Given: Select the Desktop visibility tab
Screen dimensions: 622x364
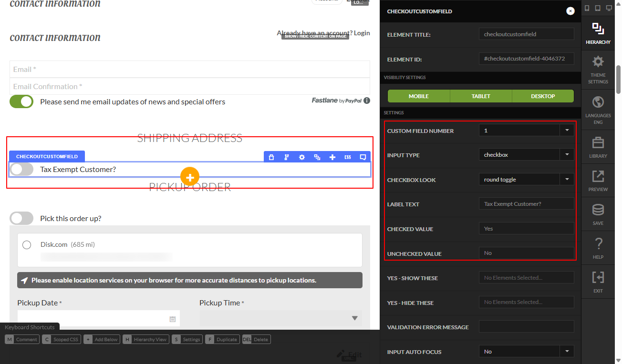Looking at the screenshot, I should pos(543,96).
